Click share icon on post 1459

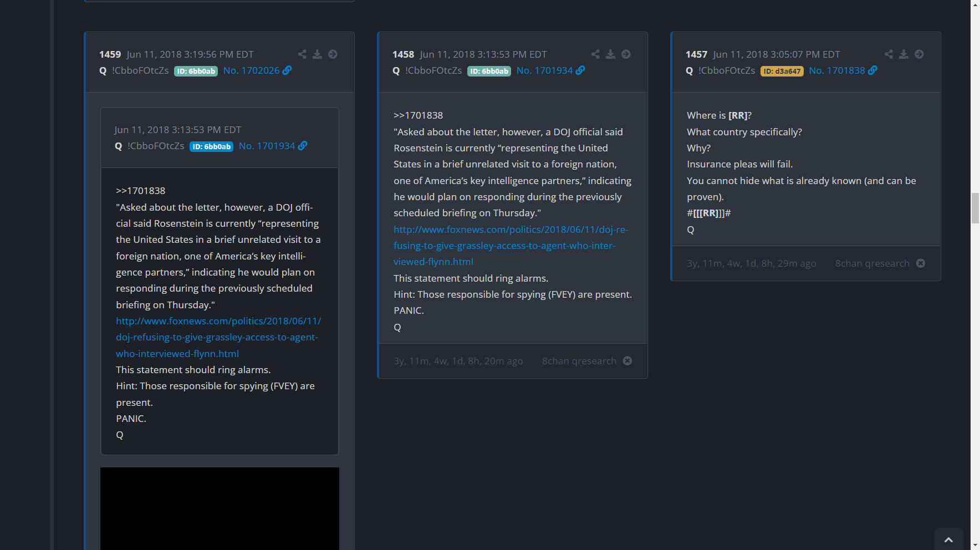click(302, 54)
